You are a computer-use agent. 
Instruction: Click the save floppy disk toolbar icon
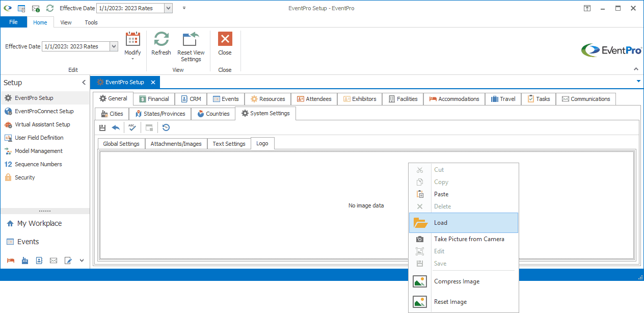102,127
